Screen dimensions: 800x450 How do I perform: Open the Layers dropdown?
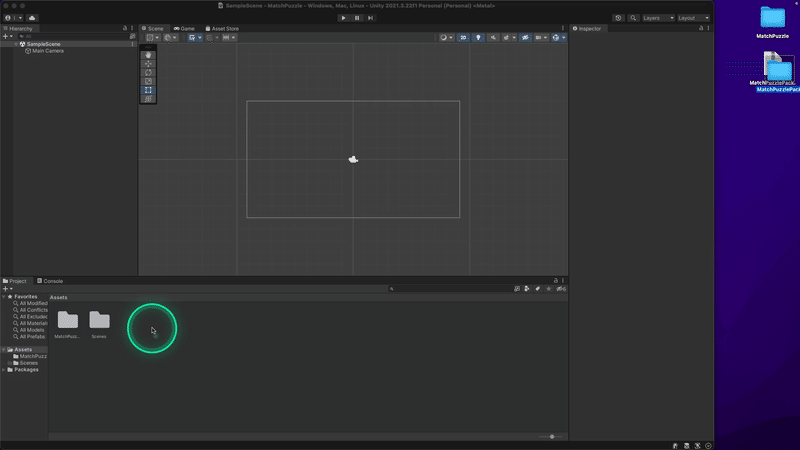pyautogui.click(x=658, y=18)
